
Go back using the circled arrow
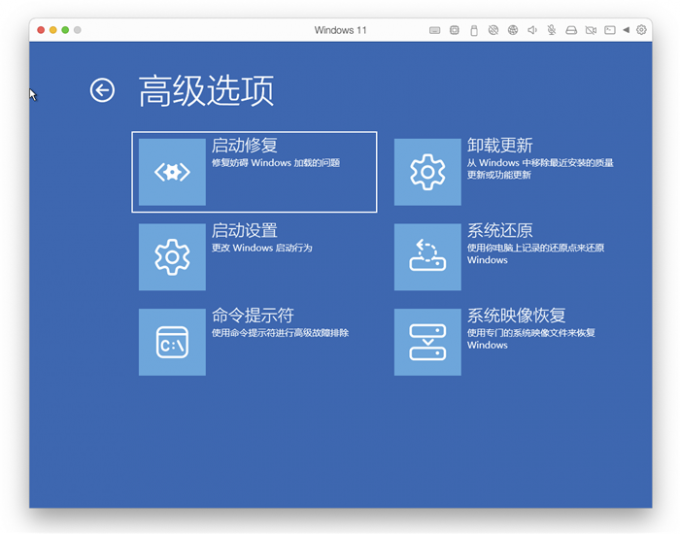(102, 90)
